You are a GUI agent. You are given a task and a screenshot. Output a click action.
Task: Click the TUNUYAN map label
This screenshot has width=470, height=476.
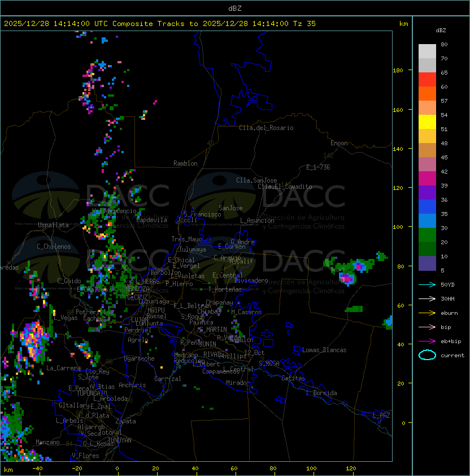(120, 440)
